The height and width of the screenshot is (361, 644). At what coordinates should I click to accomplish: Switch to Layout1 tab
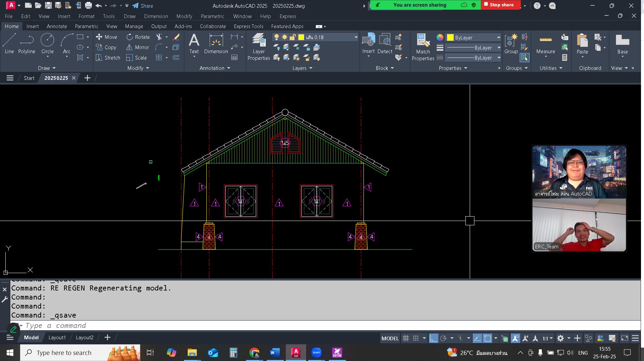(x=57, y=337)
